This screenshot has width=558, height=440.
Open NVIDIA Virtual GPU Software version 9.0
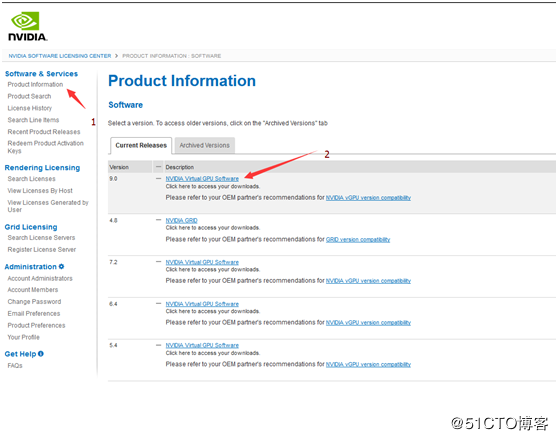pos(202,178)
